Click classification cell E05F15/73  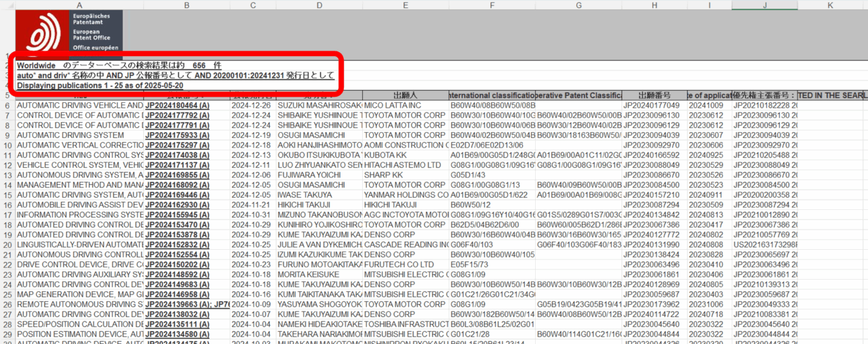coord(492,264)
